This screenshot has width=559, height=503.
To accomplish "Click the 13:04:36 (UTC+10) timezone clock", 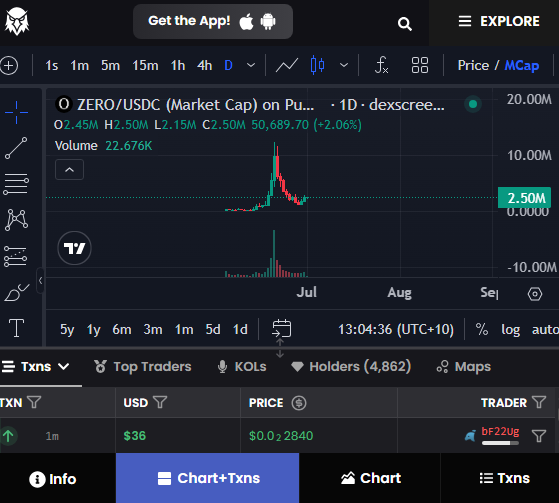I will pyautogui.click(x=396, y=329).
